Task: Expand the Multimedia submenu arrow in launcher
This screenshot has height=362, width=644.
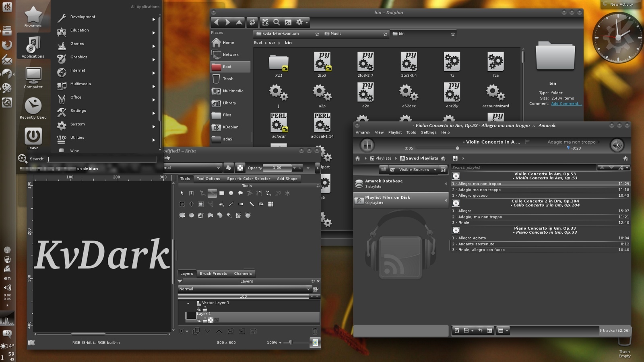Action: 153,86
